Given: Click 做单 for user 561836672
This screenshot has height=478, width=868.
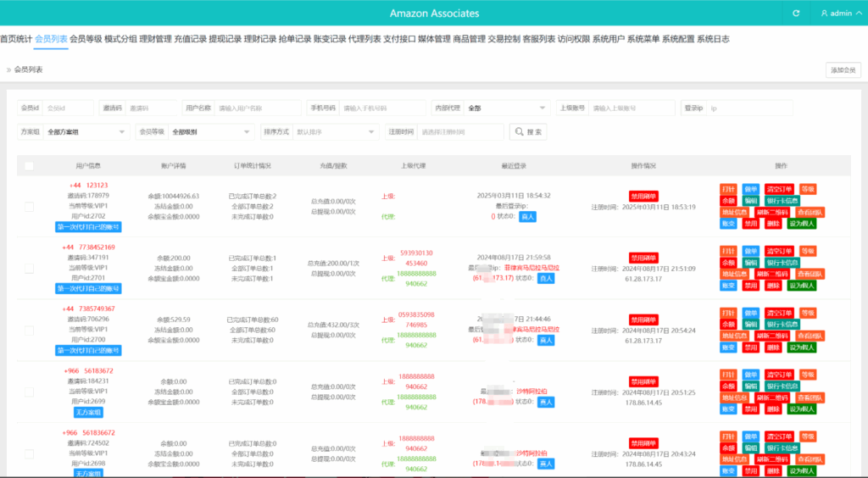Looking at the screenshot, I should click(750, 436).
